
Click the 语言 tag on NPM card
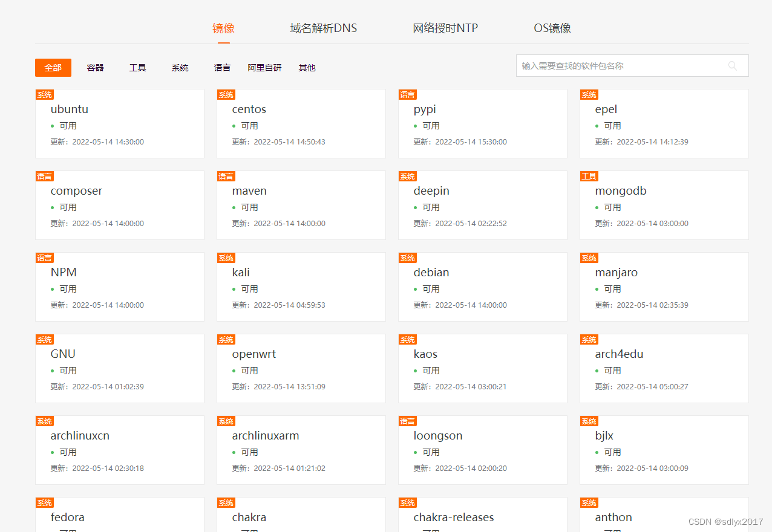click(x=45, y=258)
